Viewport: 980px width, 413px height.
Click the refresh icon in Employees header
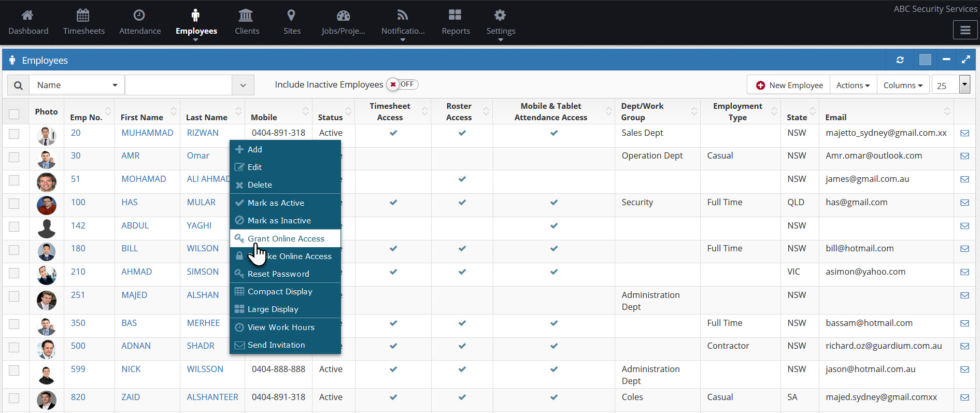[900, 60]
